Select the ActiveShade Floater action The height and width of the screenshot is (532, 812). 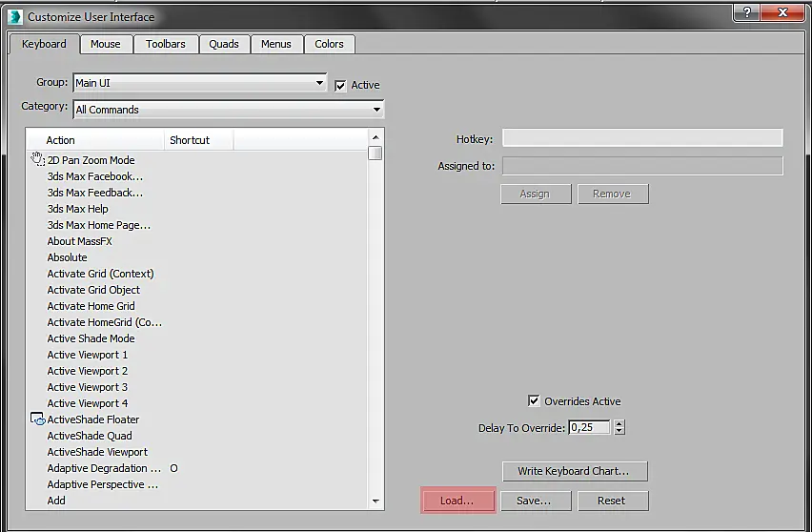(x=93, y=419)
